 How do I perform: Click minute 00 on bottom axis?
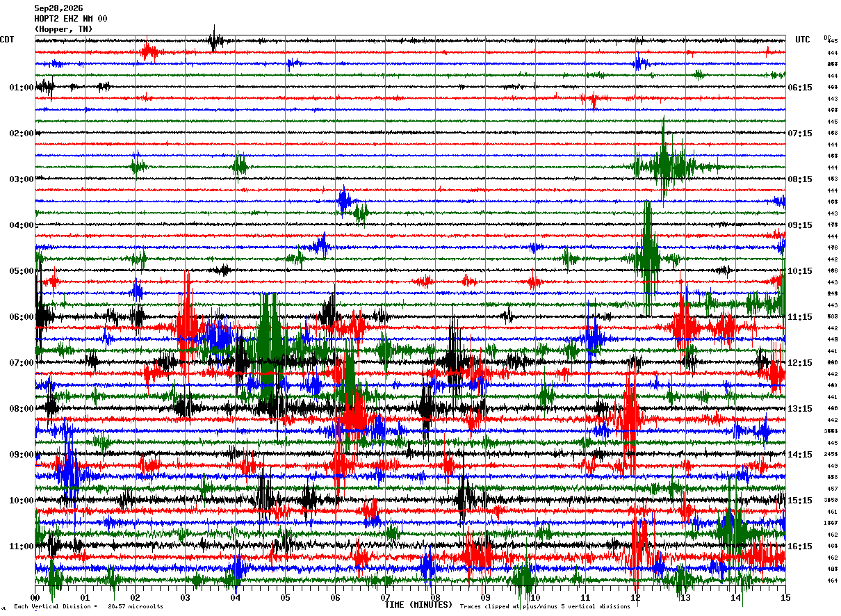[x=35, y=597]
